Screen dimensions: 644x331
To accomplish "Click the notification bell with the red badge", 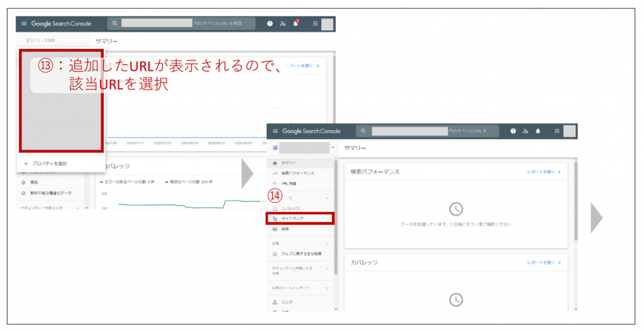I will 296,23.
